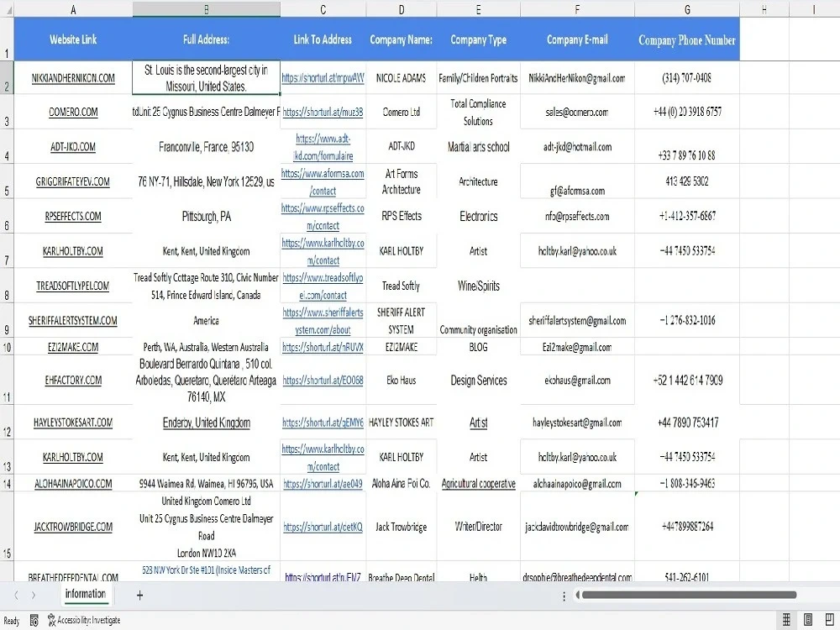Select the Company Phone Number header cell

(687, 39)
